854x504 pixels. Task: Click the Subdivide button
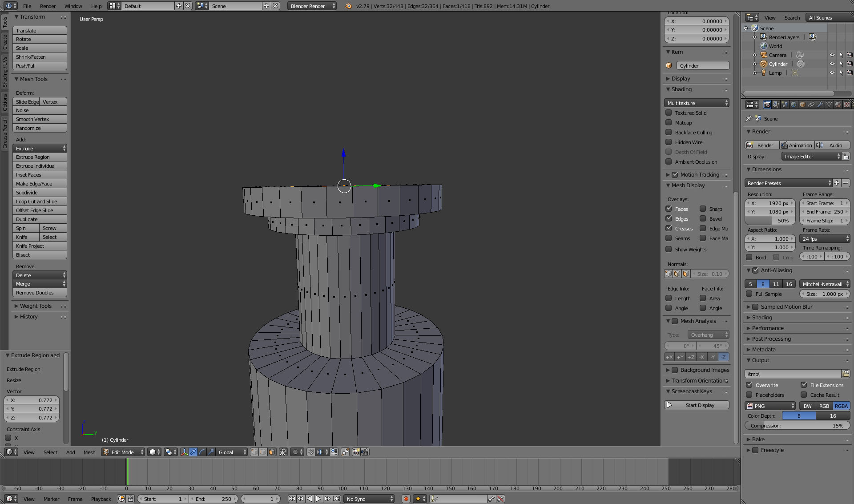pyautogui.click(x=40, y=193)
